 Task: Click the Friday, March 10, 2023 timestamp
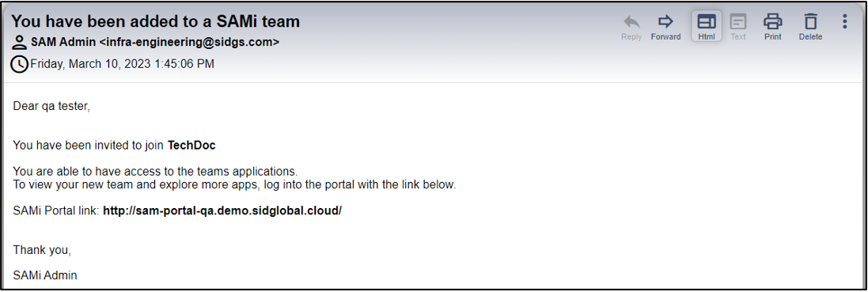[x=123, y=64]
